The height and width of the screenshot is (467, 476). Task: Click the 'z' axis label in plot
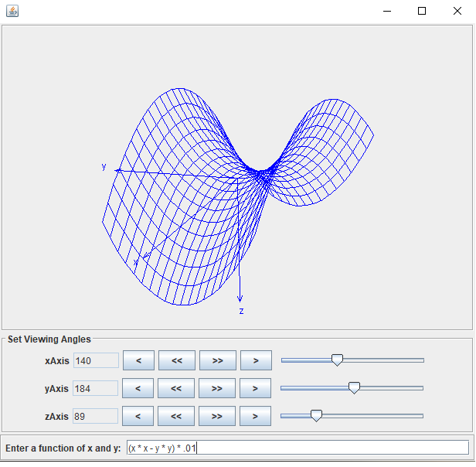click(241, 311)
